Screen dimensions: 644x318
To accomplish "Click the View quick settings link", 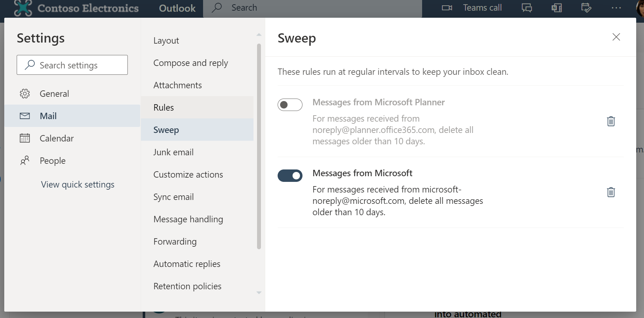I will click(x=78, y=184).
